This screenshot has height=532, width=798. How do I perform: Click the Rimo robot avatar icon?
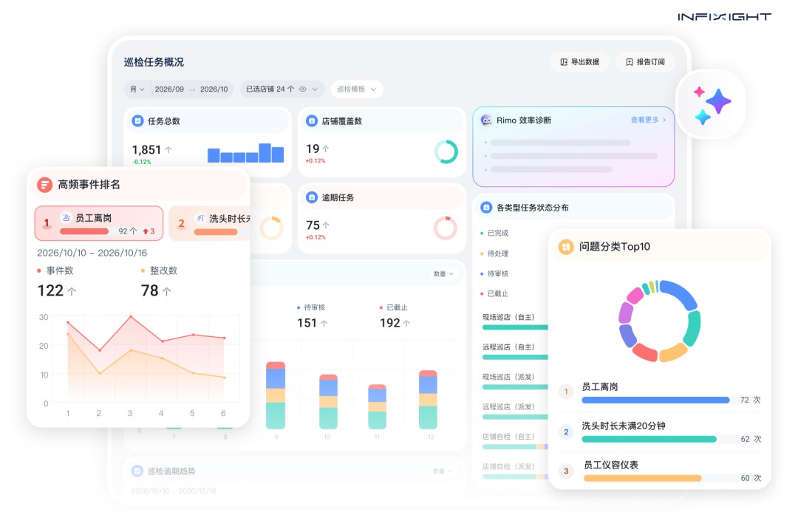486,120
